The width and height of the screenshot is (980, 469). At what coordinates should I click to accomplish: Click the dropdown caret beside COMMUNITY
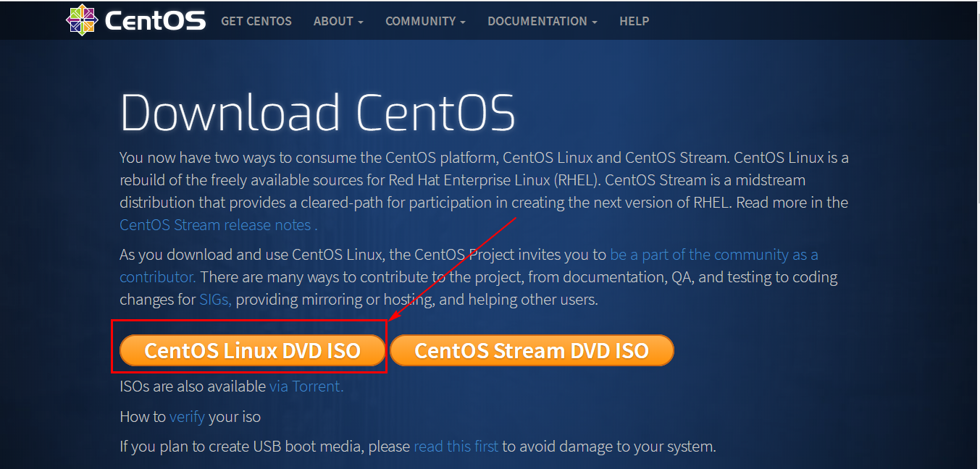pyautogui.click(x=463, y=22)
